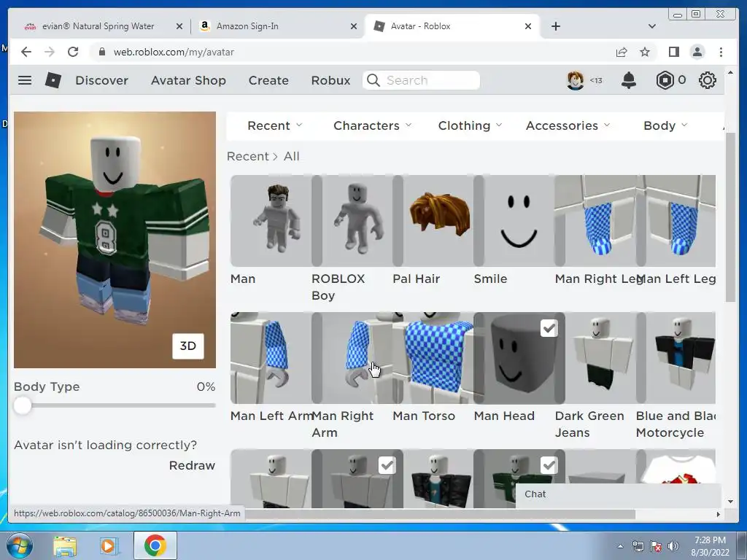Click the page vertical scrollbar
The image size is (747, 560).
pos(730,217)
